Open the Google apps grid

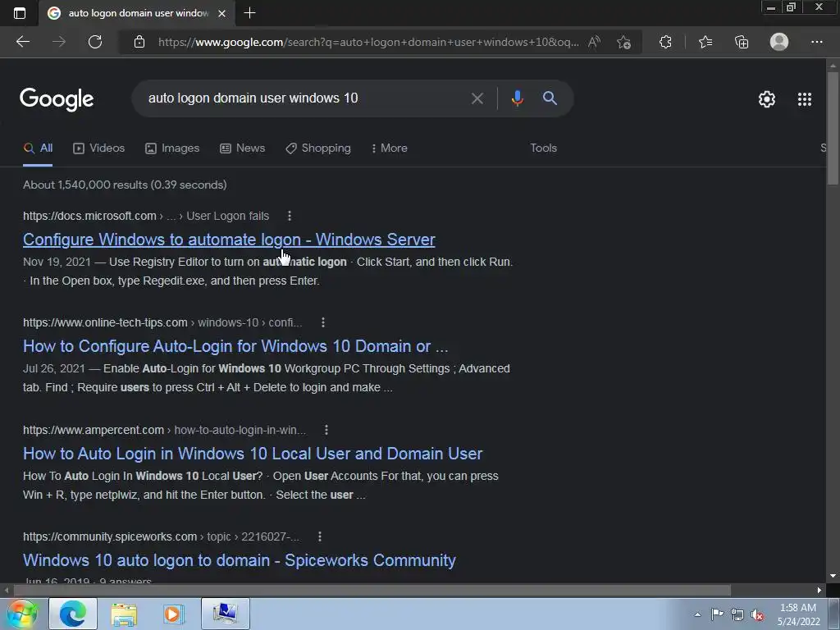pos(805,99)
